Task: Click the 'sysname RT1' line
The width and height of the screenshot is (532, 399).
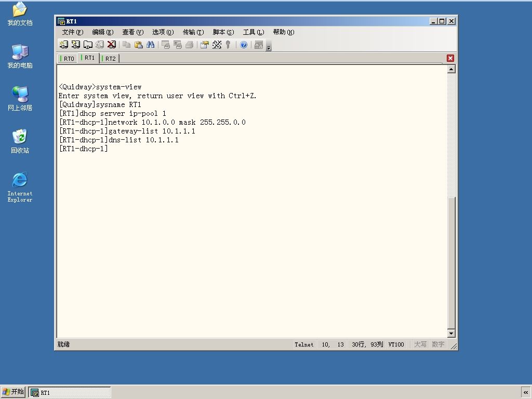Action: pyautogui.click(x=100, y=104)
